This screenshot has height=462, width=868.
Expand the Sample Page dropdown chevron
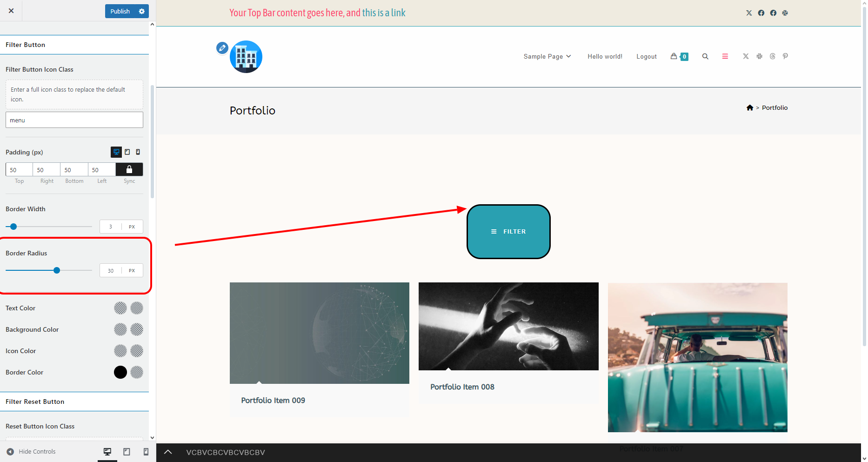pyautogui.click(x=568, y=56)
